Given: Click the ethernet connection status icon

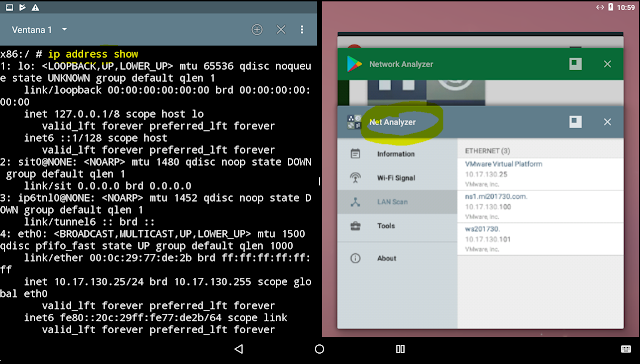Looking at the screenshot, I should (600, 7).
